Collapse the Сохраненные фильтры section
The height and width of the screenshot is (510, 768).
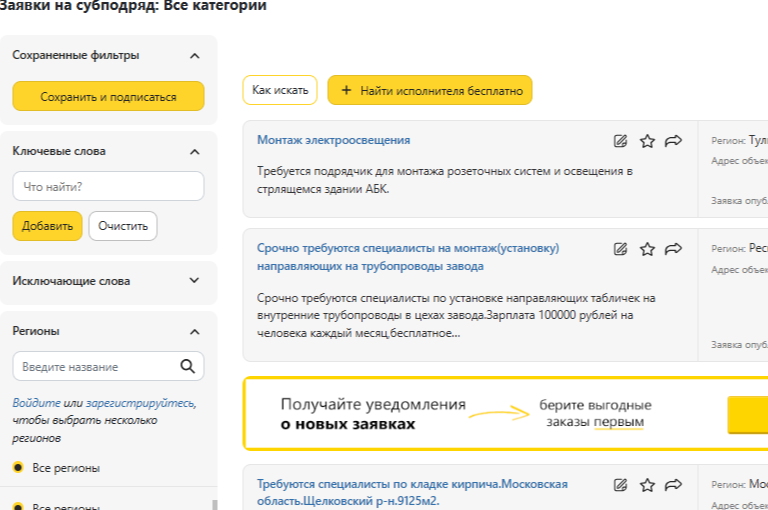click(x=195, y=56)
